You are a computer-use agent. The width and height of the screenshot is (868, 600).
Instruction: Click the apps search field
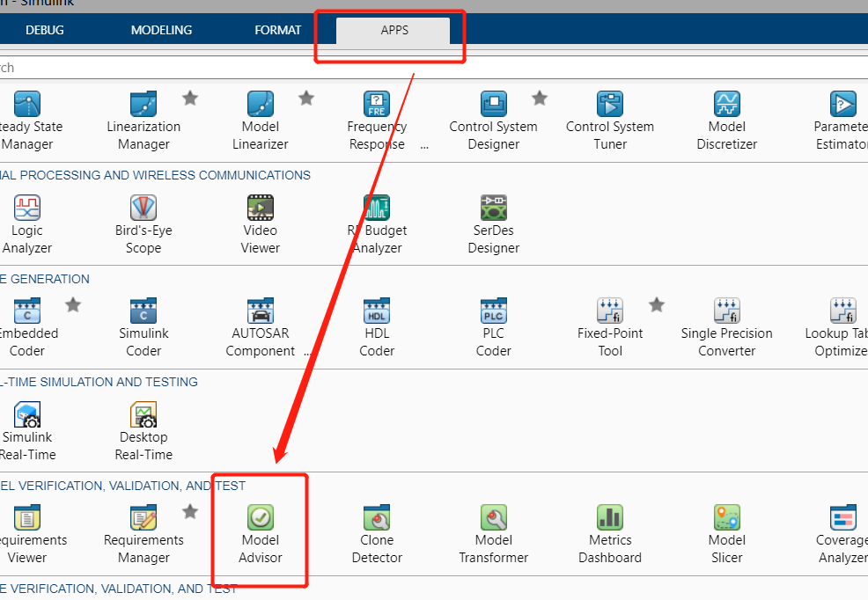coord(434,68)
